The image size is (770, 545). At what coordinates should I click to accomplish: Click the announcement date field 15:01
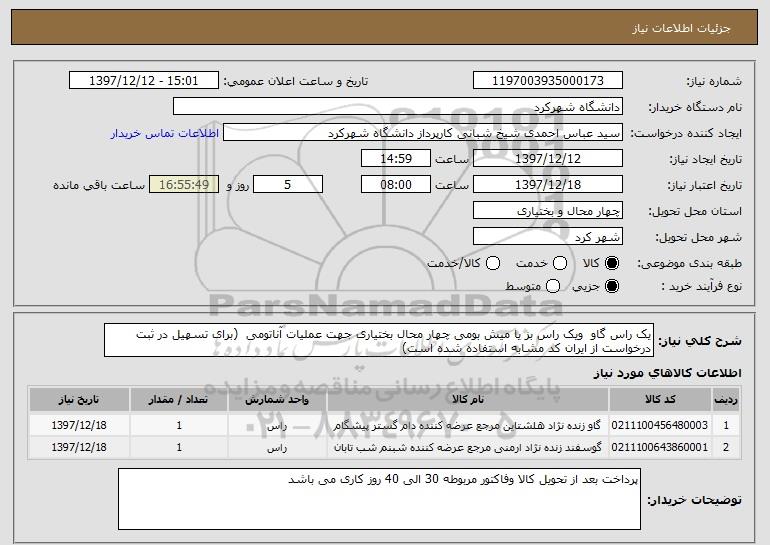click(144, 81)
